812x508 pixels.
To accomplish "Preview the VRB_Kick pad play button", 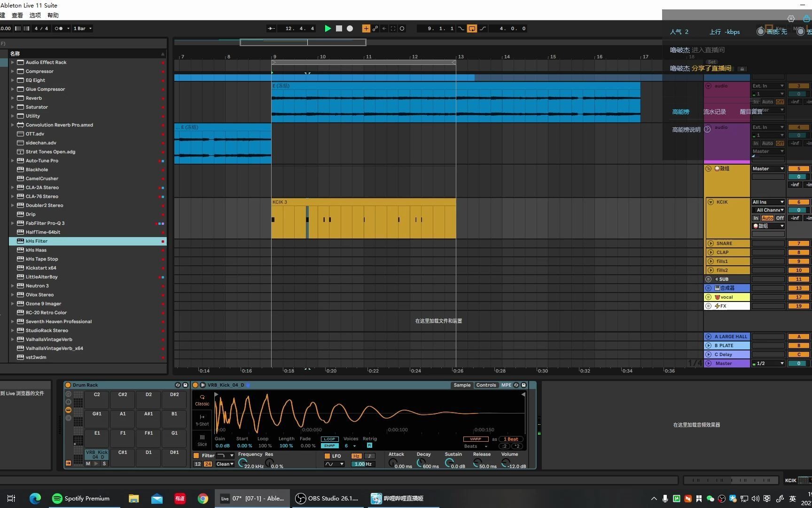I will (96, 464).
